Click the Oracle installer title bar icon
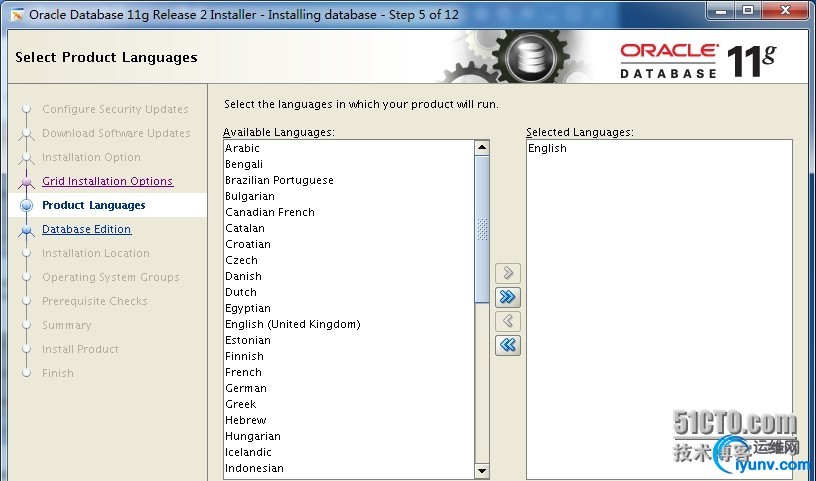The image size is (816, 481). click(17, 15)
